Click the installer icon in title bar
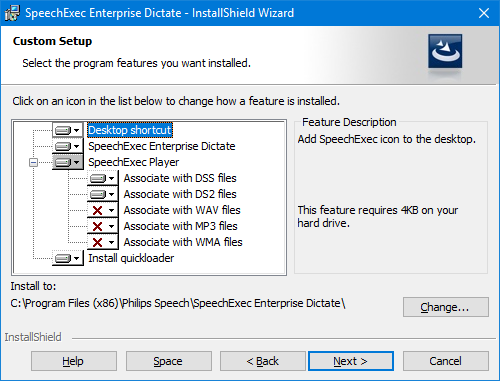This screenshot has width=500, height=381. point(12,13)
